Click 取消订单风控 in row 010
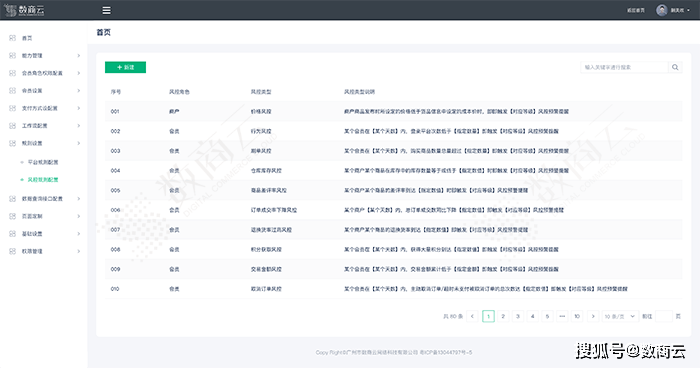Screen dimensions: 700x368 [266, 289]
